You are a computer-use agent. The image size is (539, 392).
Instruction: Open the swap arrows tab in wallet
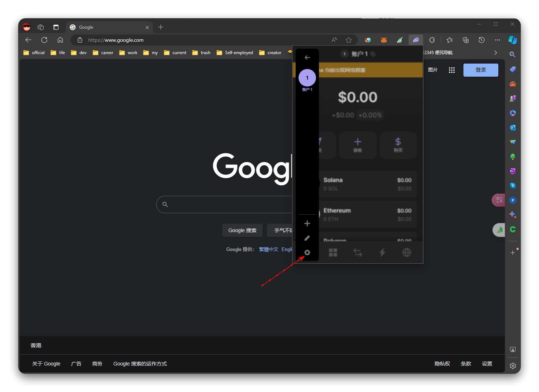click(358, 252)
